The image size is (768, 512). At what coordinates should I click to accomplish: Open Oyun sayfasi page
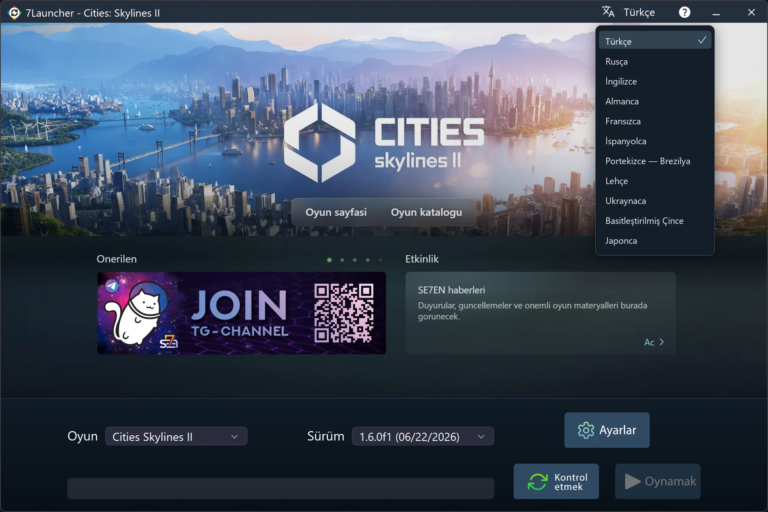pos(336,212)
